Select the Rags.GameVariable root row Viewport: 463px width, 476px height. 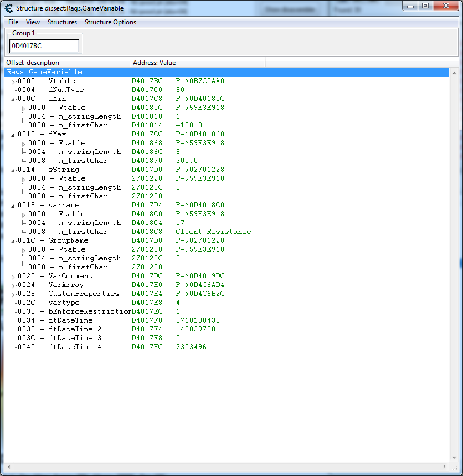(x=44, y=72)
